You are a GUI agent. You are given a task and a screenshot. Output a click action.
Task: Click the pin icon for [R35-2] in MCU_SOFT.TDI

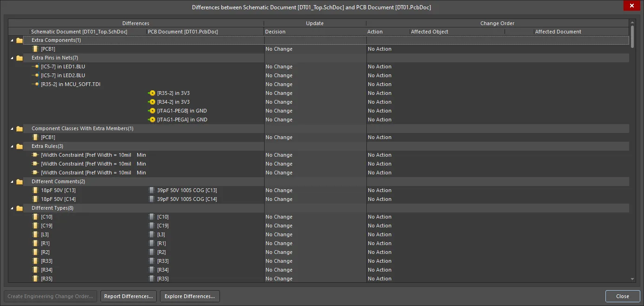35,84
